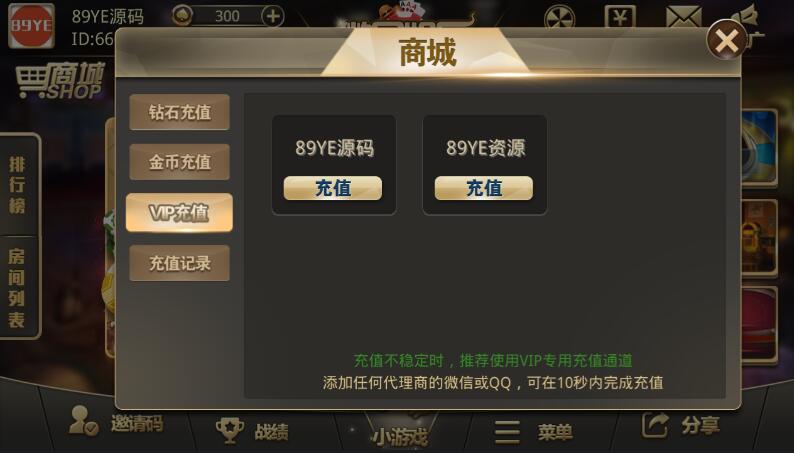
Task: Click the yen currency icon
Action: [620, 17]
